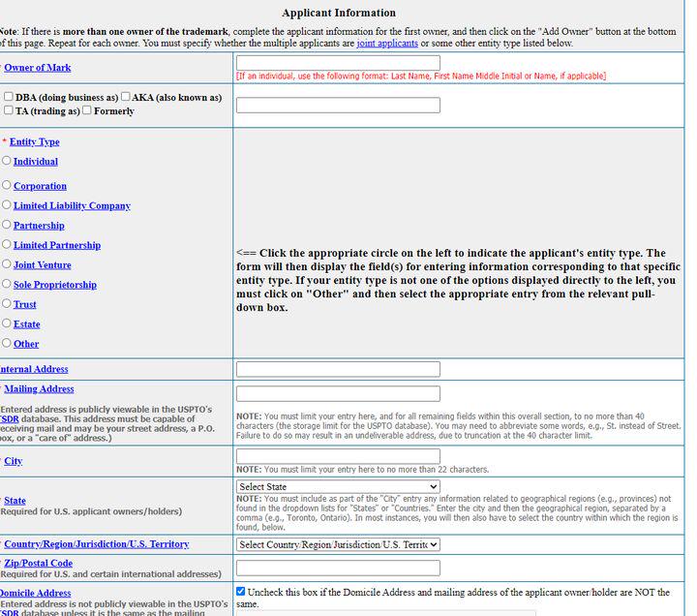Select Limited Liability Company radio option

pos(6,204)
